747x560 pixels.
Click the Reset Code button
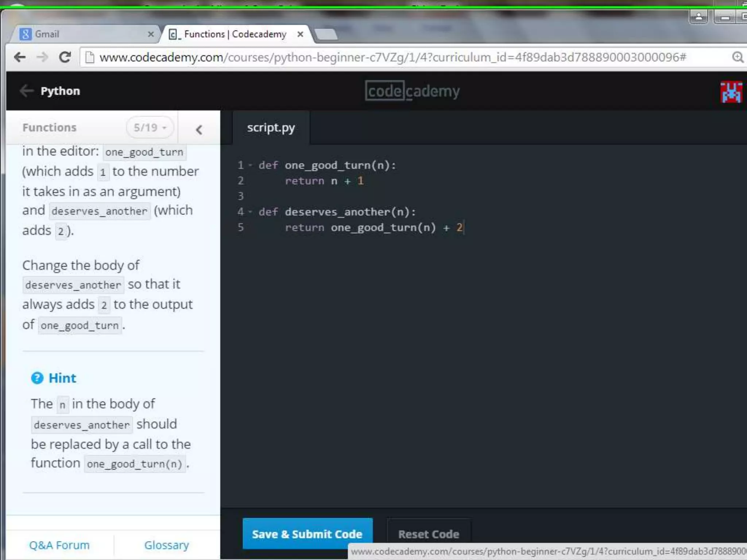[429, 534]
